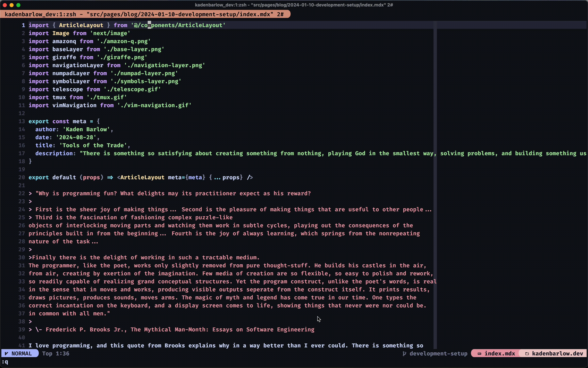Click './giraffe.png' path on line 5
Image resolution: width=588 pixels, height=368 pixels.
pyautogui.click(x=122, y=57)
